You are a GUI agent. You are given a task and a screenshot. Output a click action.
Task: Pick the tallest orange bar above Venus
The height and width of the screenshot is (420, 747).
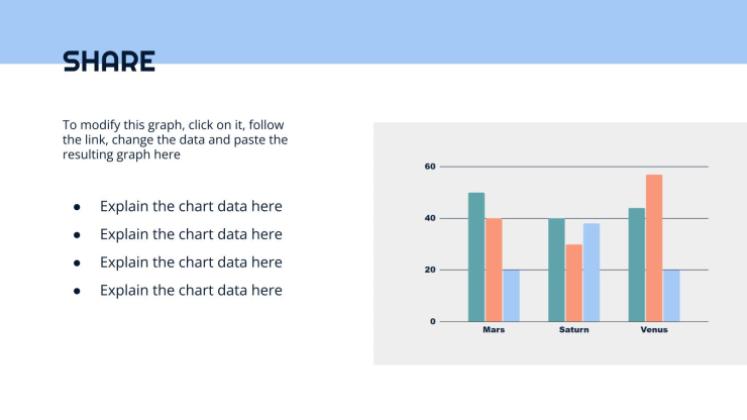654,248
